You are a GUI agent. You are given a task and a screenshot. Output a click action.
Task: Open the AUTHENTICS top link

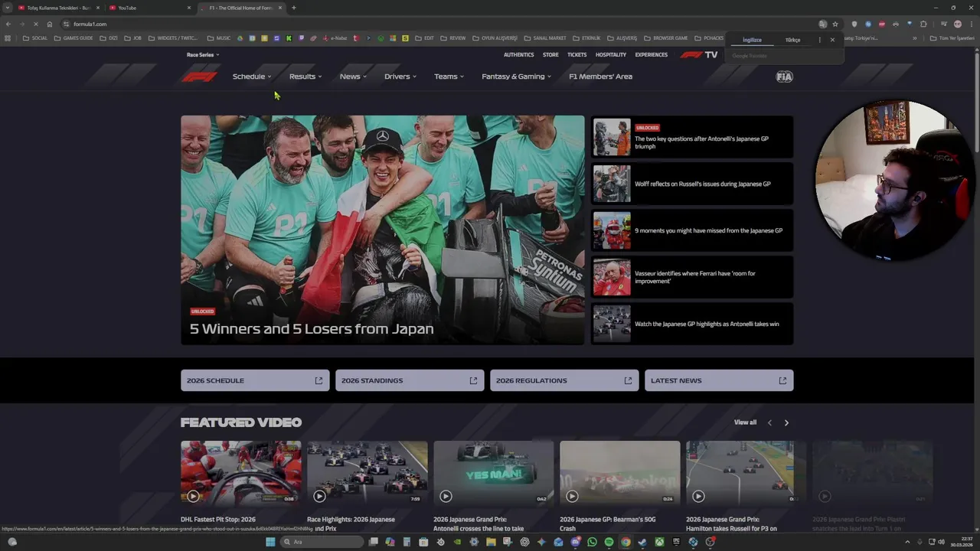click(518, 55)
